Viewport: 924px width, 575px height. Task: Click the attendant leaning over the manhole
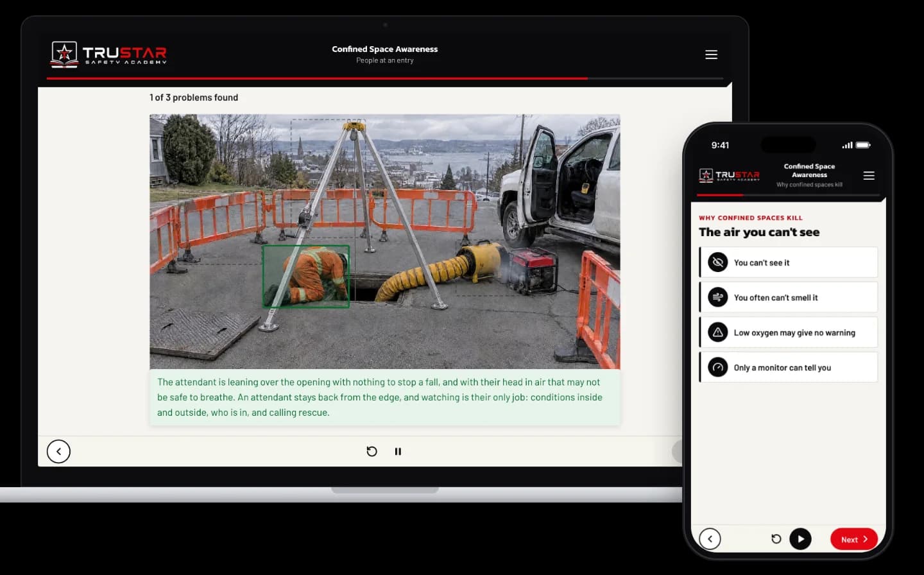click(306, 277)
